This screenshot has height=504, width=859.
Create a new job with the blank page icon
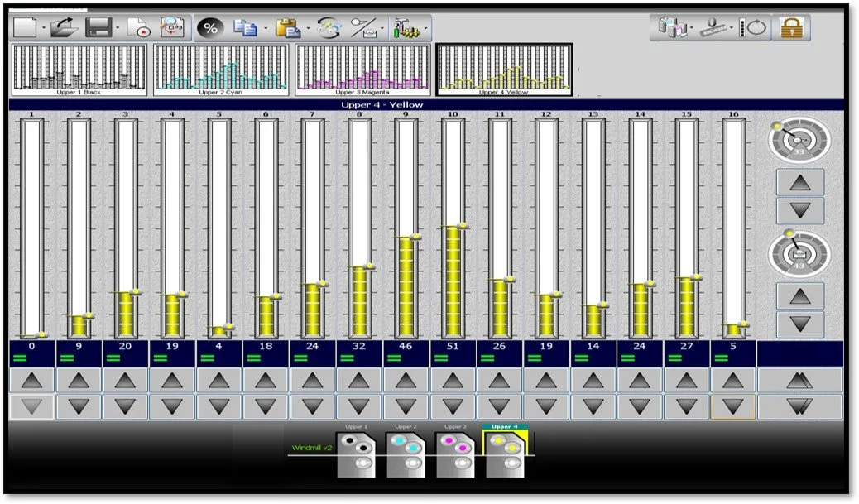click(x=25, y=27)
